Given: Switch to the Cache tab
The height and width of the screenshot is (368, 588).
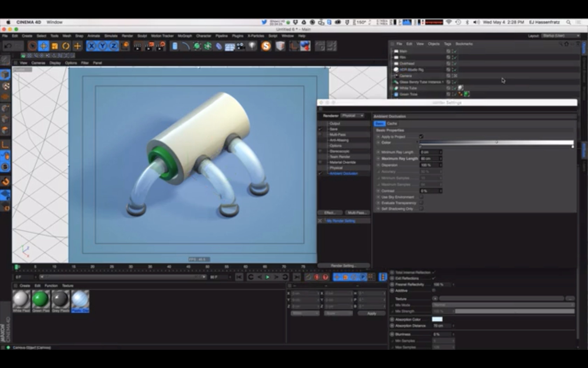Looking at the screenshot, I should [392, 124].
